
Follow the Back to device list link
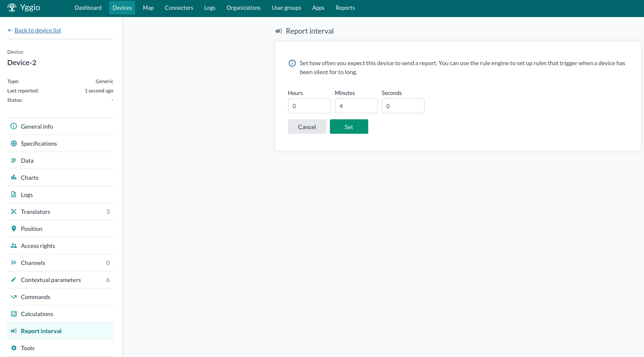[38, 30]
